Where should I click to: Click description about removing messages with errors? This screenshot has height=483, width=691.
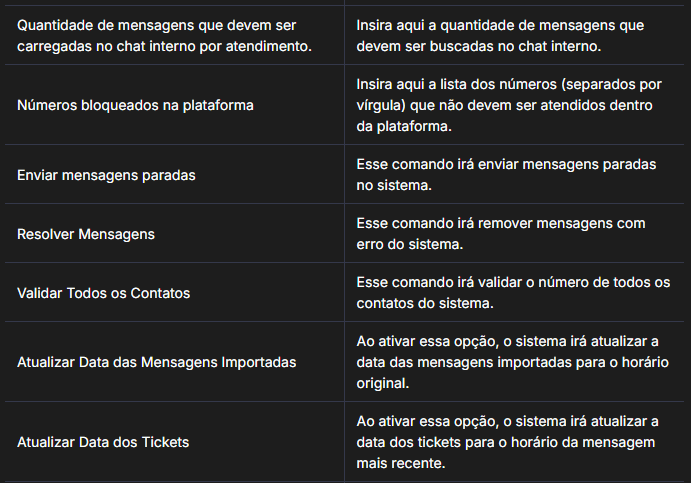click(501, 233)
